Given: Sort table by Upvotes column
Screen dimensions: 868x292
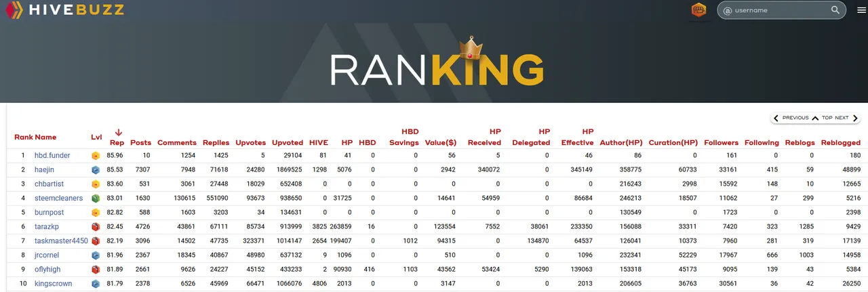Looking at the screenshot, I should [250, 143].
